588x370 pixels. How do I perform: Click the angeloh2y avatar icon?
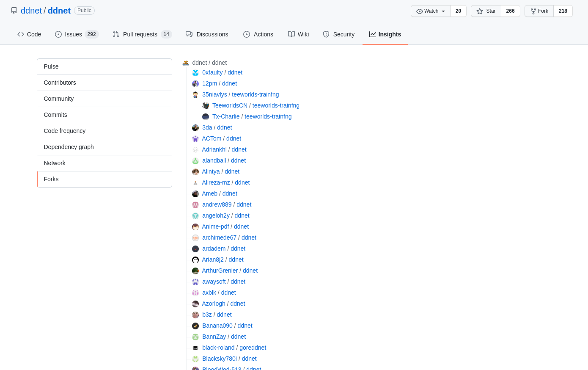[x=195, y=216]
